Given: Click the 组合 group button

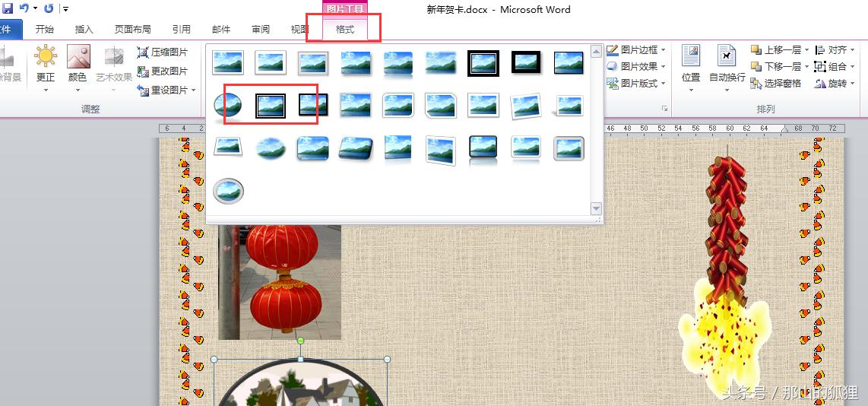Looking at the screenshot, I should click(x=835, y=67).
